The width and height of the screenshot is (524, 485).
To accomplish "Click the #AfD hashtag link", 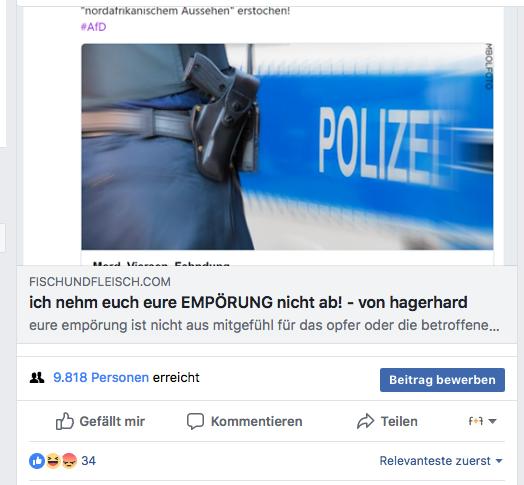I will (94, 27).
